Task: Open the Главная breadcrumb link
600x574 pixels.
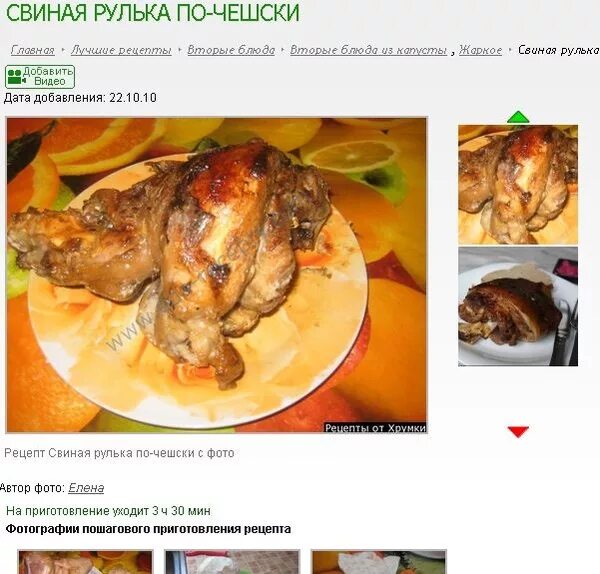Action: (33, 50)
